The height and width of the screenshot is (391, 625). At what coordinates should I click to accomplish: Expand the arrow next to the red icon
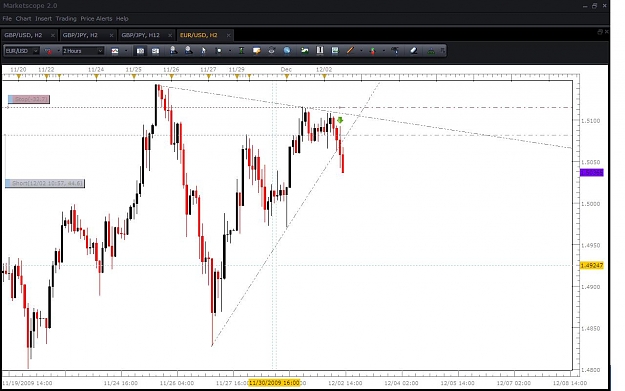[x=59, y=51]
